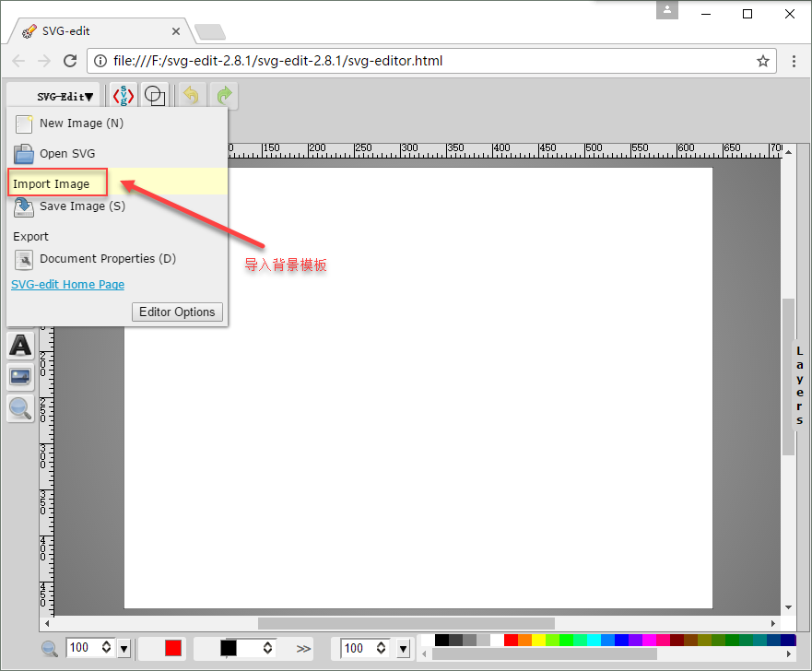
Task: Open the SVG-edit Home Page link
Action: [68, 284]
